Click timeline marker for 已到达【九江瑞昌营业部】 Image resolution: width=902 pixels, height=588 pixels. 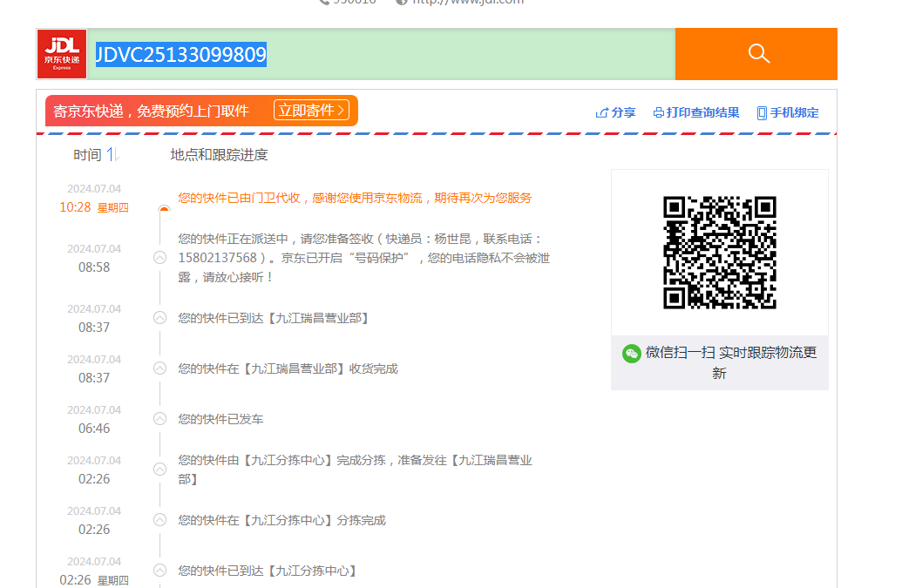(160, 317)
